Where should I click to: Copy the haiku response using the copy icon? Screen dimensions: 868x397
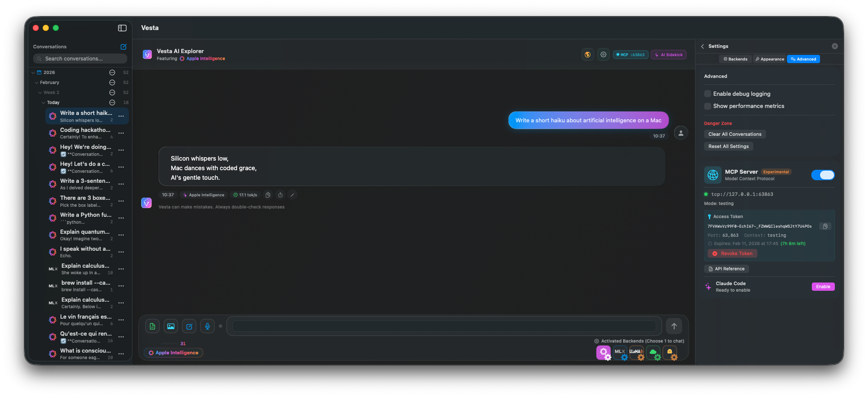268,195
